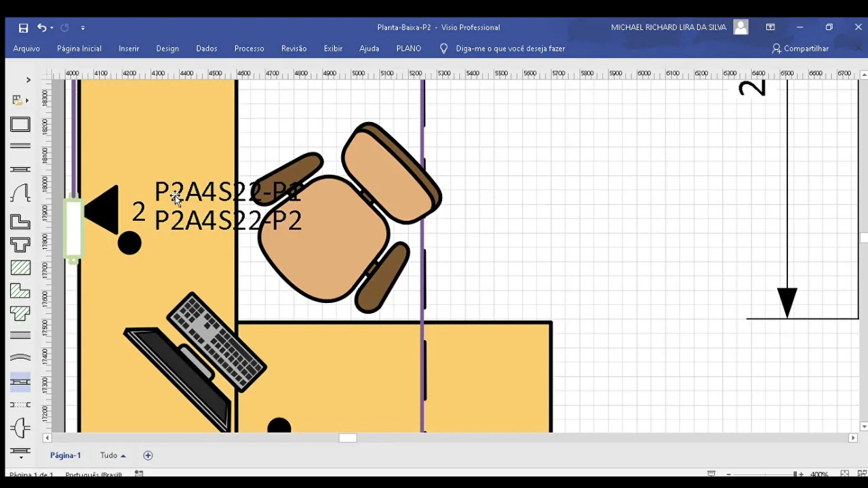Screen dimensions: 868x488
Task: Select the keyboard shape on the drawing
Action: click(216, 342)
